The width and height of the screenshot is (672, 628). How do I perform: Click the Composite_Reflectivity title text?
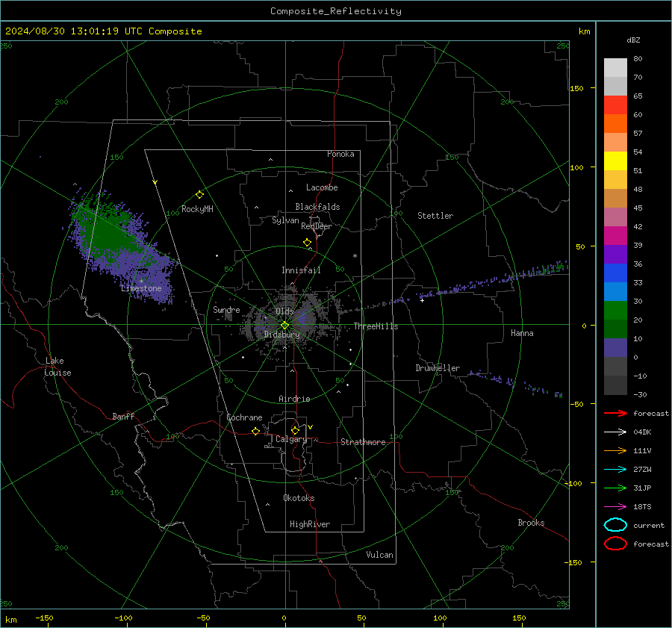[x=335, y=11]
